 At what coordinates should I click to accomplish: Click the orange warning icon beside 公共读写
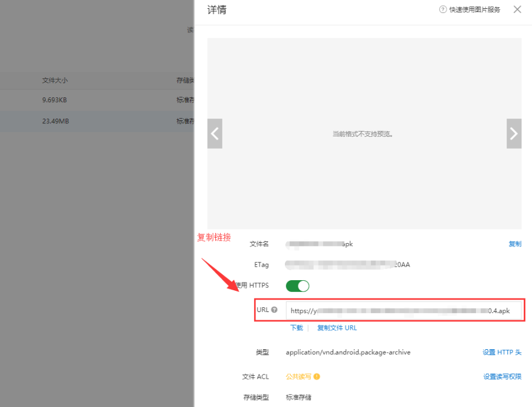pos(317,377)
